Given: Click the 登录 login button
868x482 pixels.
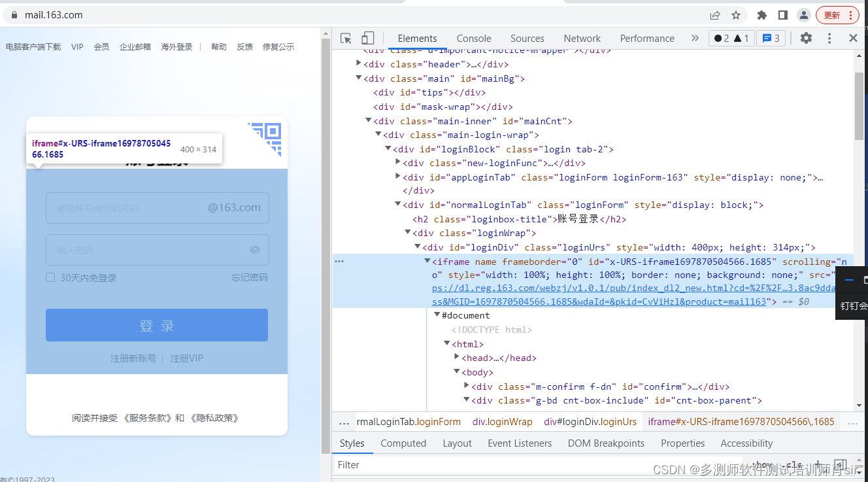Looking at the screenshot, I should (x=157, y=325).
